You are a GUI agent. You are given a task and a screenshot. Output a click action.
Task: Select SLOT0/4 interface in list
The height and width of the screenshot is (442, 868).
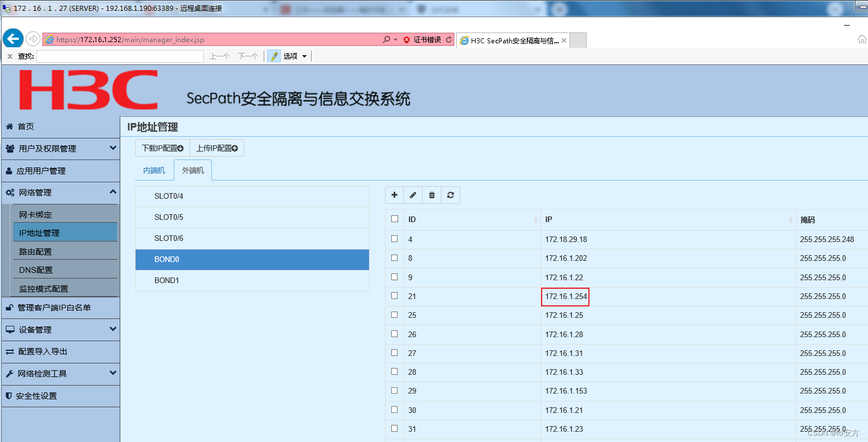pyautogui.click(x=252, y=197)
